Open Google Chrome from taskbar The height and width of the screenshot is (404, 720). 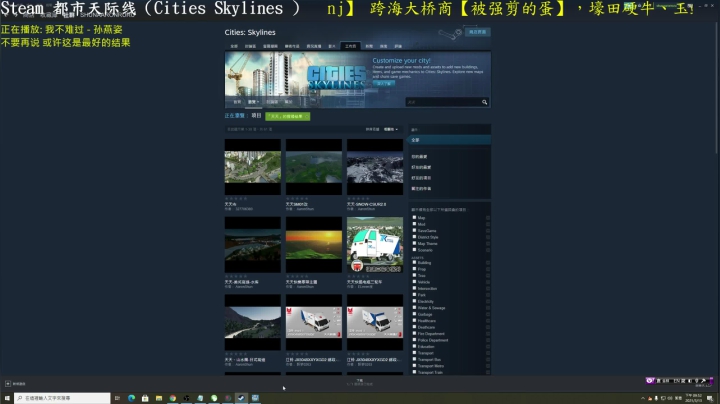[x=173, y=398]
